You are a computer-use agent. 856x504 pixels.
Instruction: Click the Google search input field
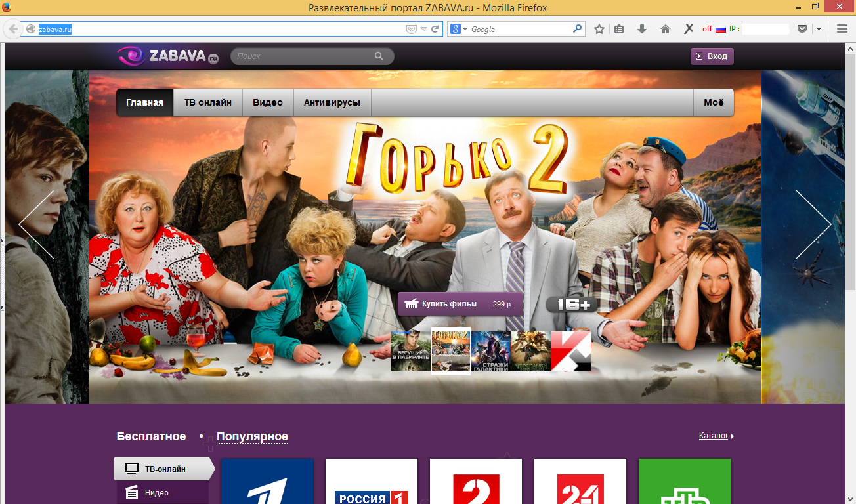[x=521, y=29]
